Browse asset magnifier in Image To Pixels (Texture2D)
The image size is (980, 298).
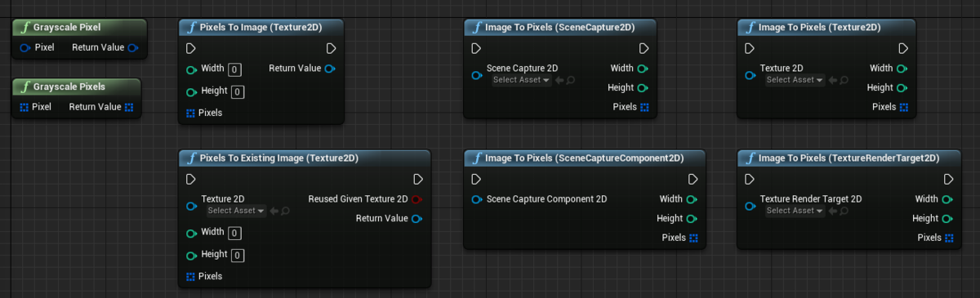point(844,80)
